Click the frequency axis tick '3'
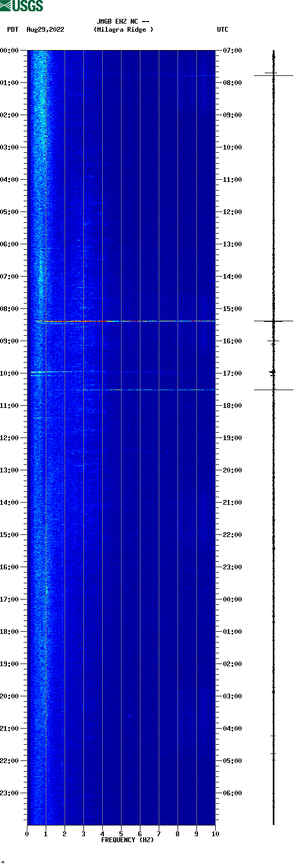Image resolution: width=297 pixels, height=868 pixels. coord(83,834)
